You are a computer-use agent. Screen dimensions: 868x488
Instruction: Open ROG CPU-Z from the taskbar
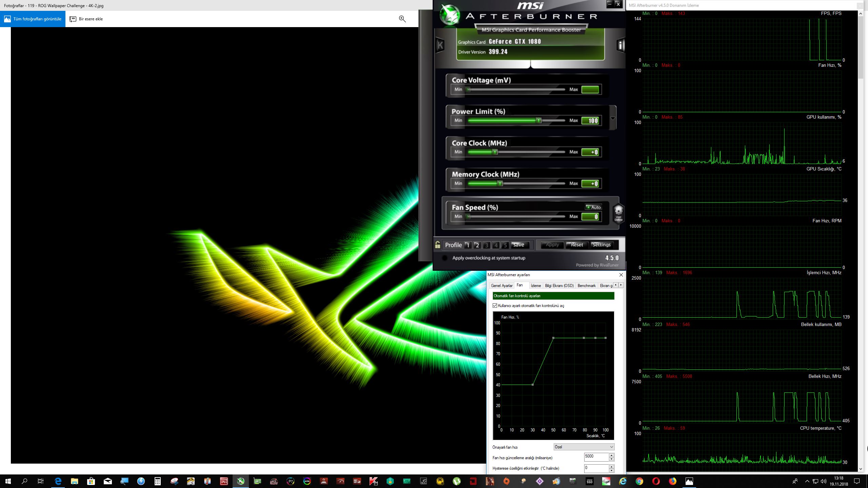click(224, 481)
